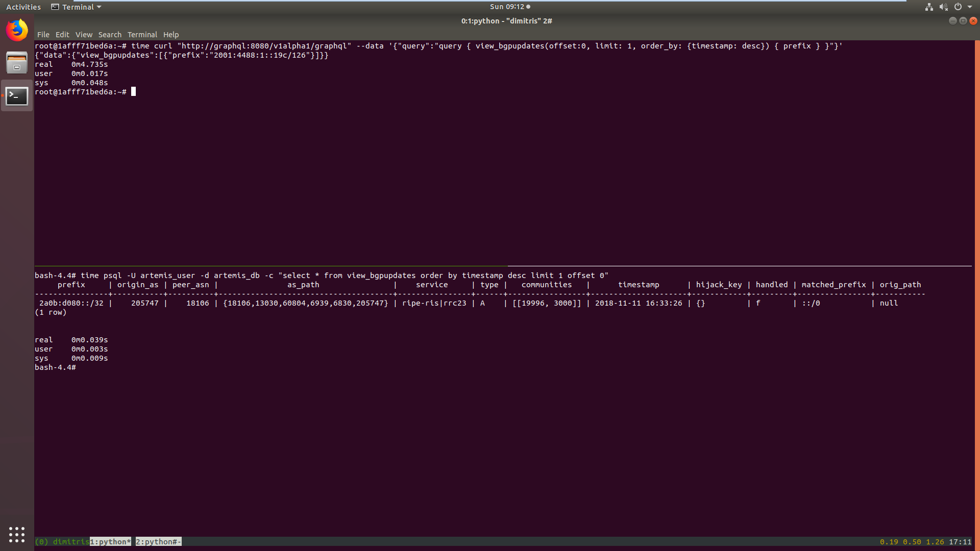Viewport: 980px width, 551px height.
Task: Click the Activities button
Action: tap(23, 7)
